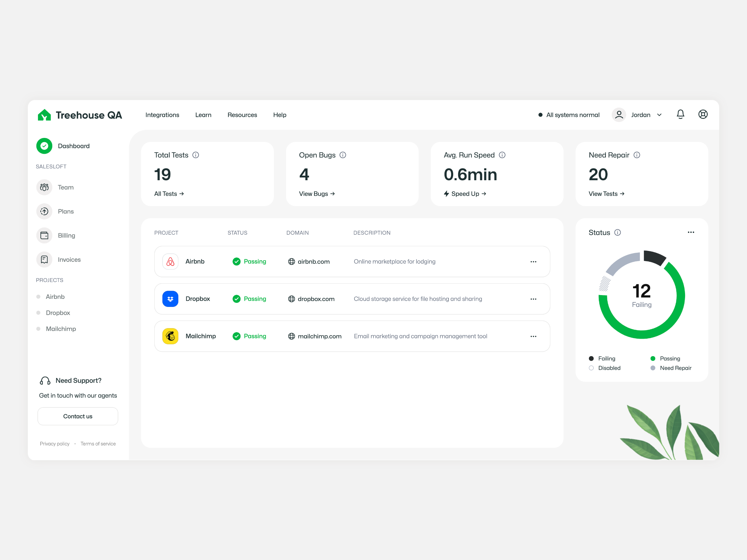The image size is (747, 560).
Task: Toggle the Need Repair legend marker
Action: click(653, 368)
